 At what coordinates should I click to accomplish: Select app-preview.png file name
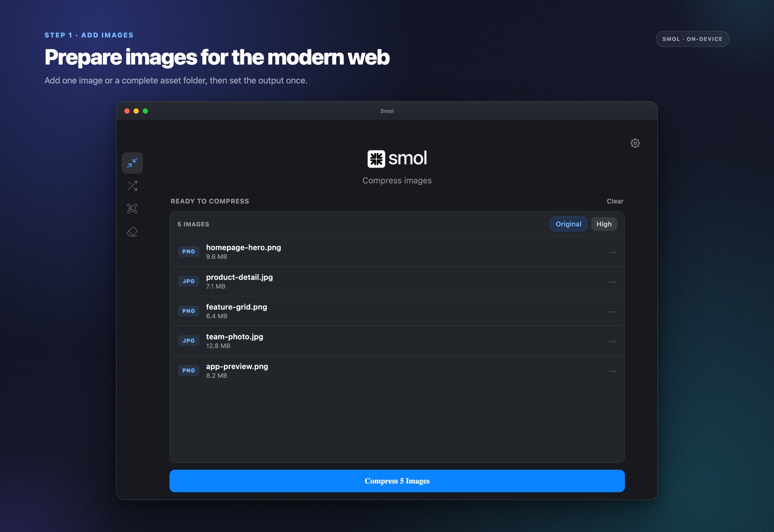[237, 367]
